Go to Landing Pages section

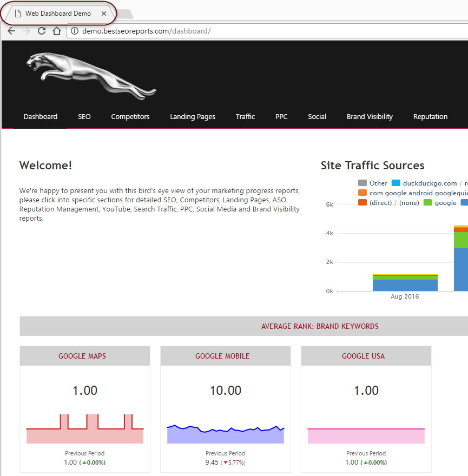coord(192,116)
